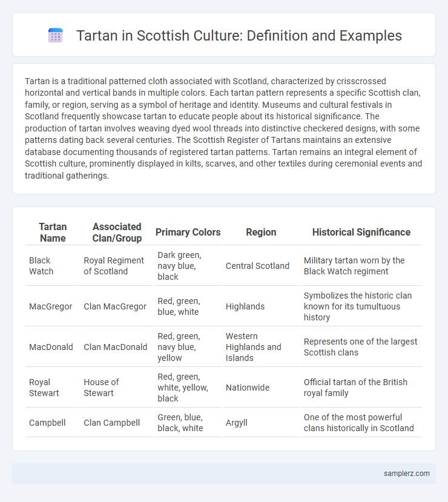Image resolution: width=448 pixels, height=502 pixels.
Task: Click the Highlands region cell
Action: [x=261, y=306]
